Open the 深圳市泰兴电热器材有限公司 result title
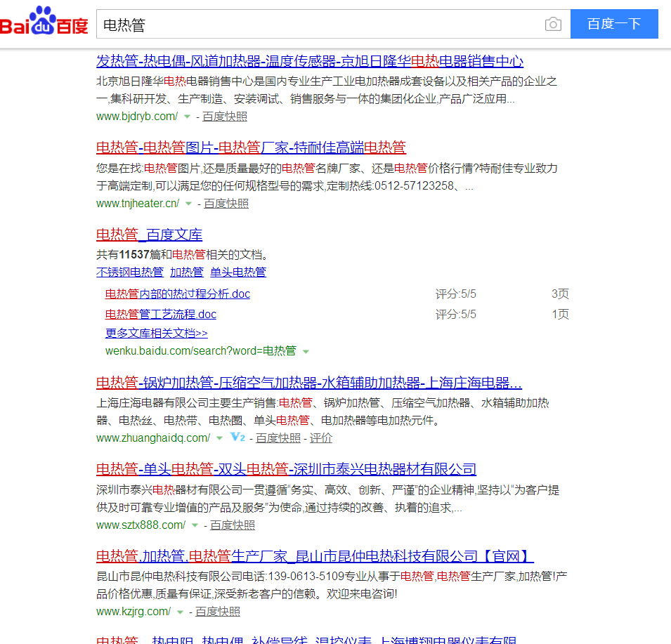 pyautogui.click(x=286, y=469)
